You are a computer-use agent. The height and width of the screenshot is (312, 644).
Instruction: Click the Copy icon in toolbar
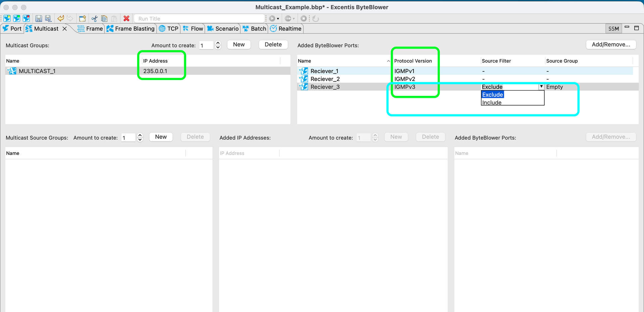pos(104,18)
